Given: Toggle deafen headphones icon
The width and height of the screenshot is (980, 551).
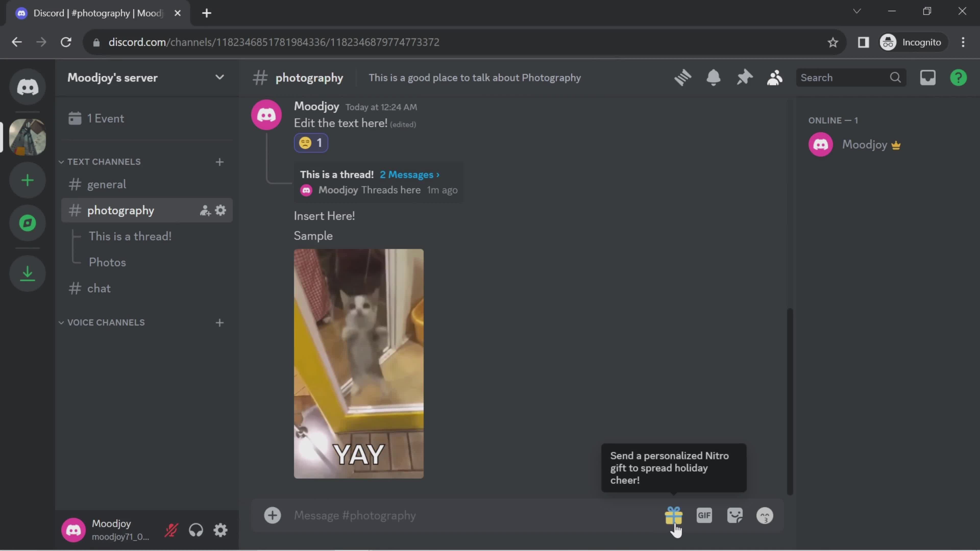Looking at the screenshot, I should 196,530.
